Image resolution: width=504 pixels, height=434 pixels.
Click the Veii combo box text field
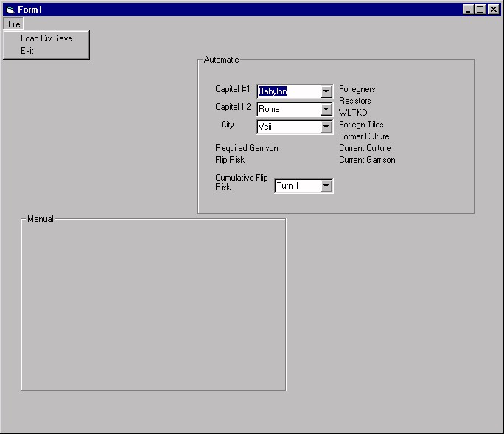coord(289,127)
